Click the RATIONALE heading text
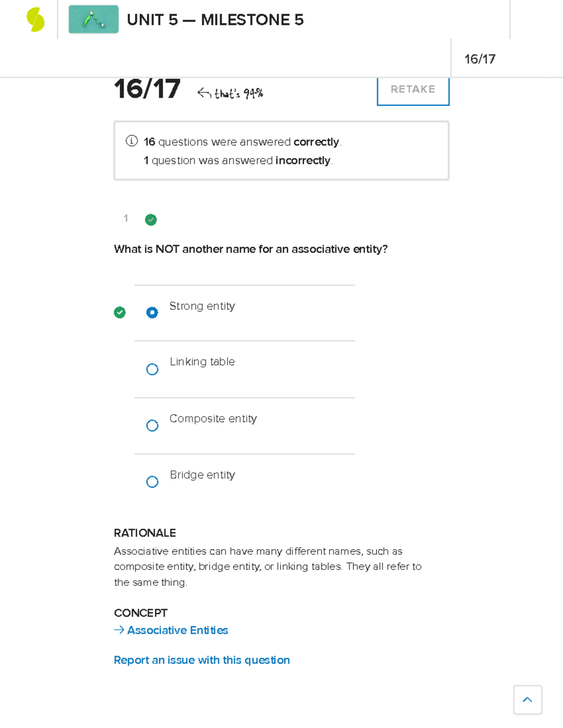Screen dimensions: 563x728 tap(145, 533)
